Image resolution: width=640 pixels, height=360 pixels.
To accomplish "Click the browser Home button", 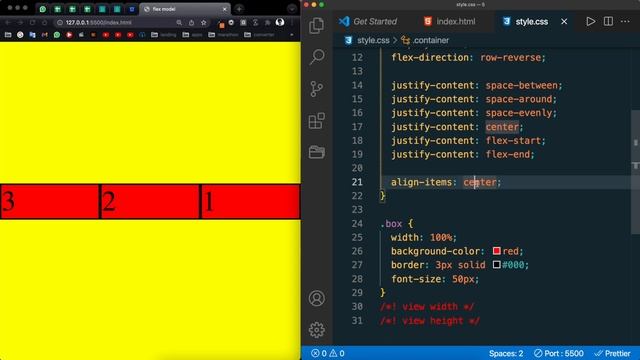I will pyautogui.click(x=44, y=22).
